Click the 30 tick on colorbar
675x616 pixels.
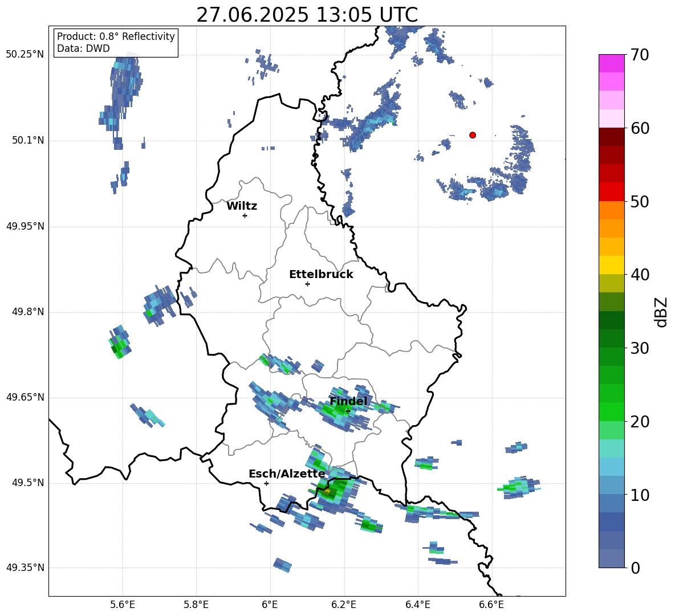click(x=640, y=348)
